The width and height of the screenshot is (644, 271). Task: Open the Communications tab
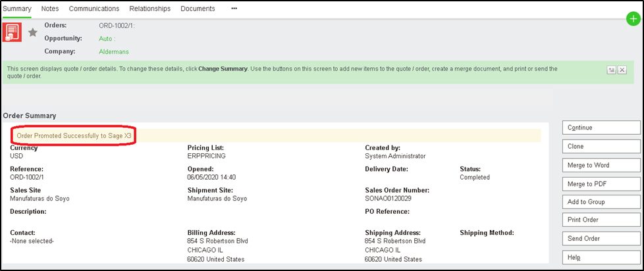[x=94, y=9]
